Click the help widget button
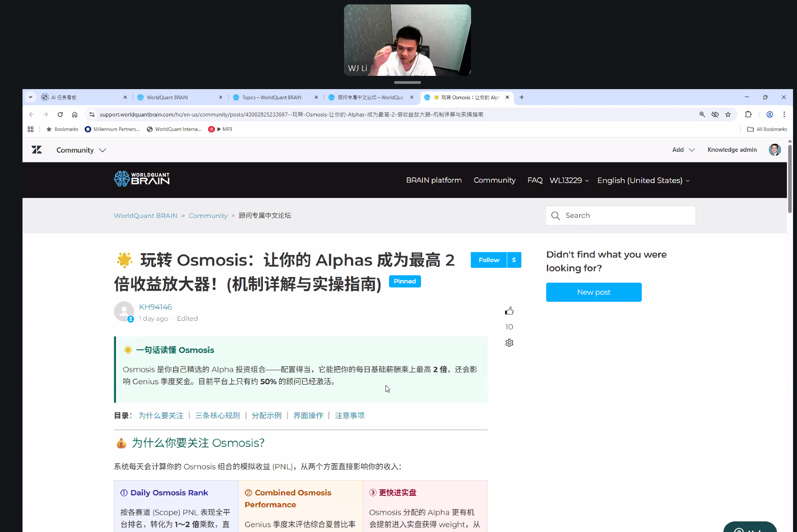 pos(750,527)
